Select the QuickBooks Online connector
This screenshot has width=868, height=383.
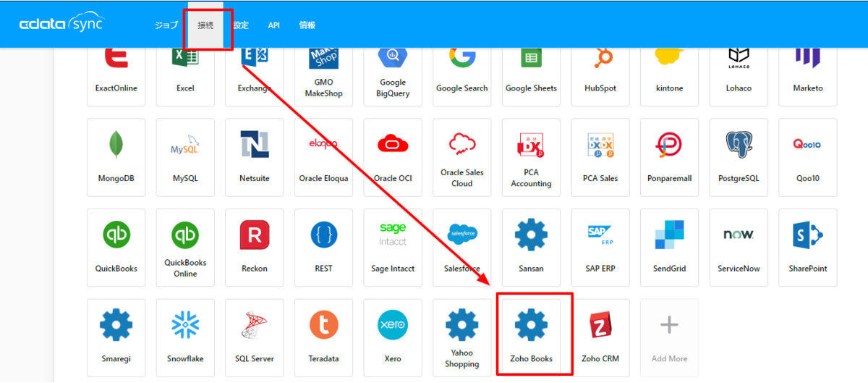coord(185,248)
